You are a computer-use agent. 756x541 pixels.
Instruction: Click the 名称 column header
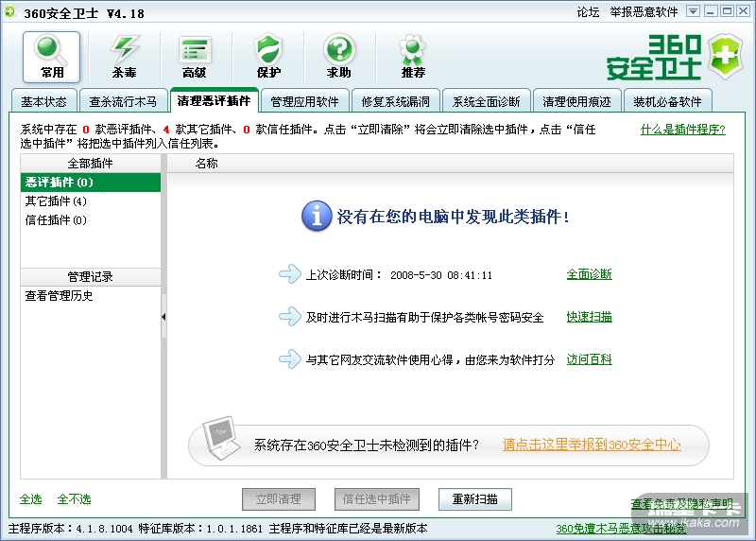206,163
